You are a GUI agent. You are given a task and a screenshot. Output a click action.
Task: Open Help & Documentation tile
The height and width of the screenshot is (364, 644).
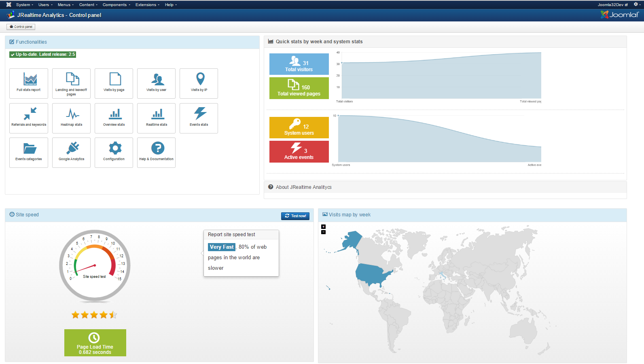click(x=156, y=152)
